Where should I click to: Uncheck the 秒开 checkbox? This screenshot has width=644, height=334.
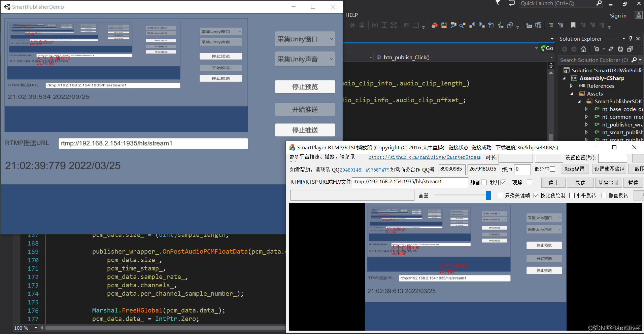click(503, 182)
